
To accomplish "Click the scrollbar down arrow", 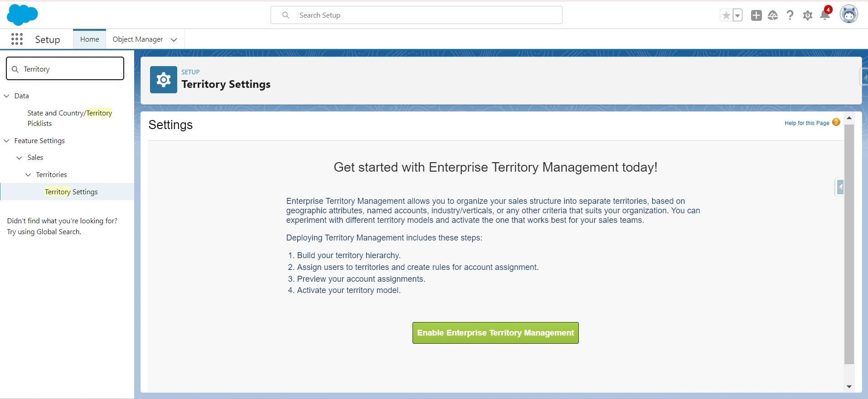I will [x=849, y=387].
